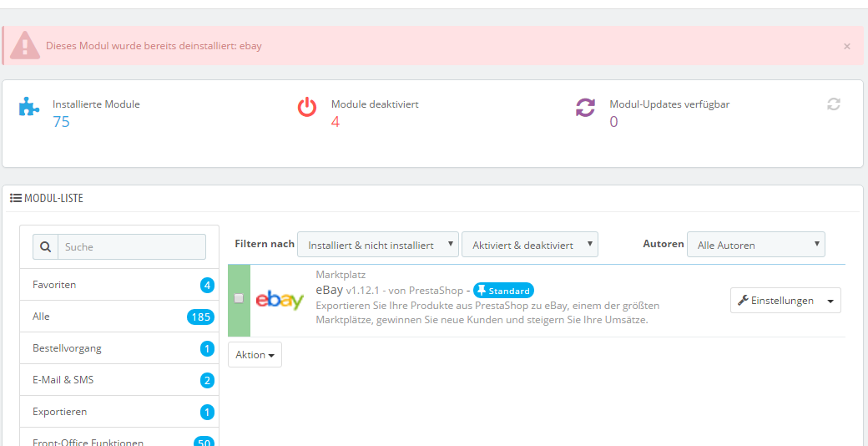Click the green status bar of eBay module
Viewport: 868px width, 446px height.
tap(240, 301)
